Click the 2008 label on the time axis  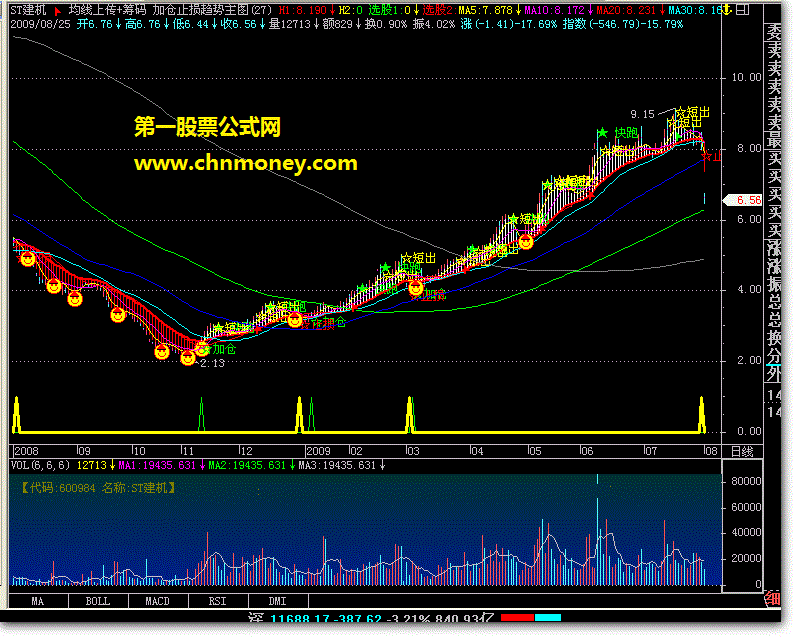26,451
